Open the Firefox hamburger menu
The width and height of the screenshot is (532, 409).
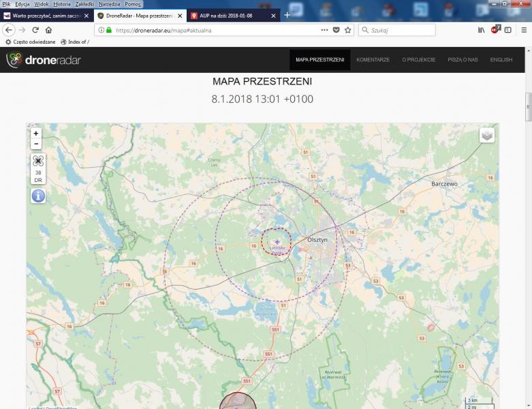pyautogui.click(x=524, y=30)
